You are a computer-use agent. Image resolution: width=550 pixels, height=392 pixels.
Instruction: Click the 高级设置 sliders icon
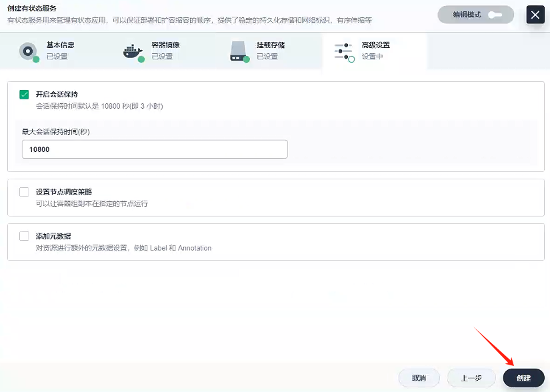[344, 52]
